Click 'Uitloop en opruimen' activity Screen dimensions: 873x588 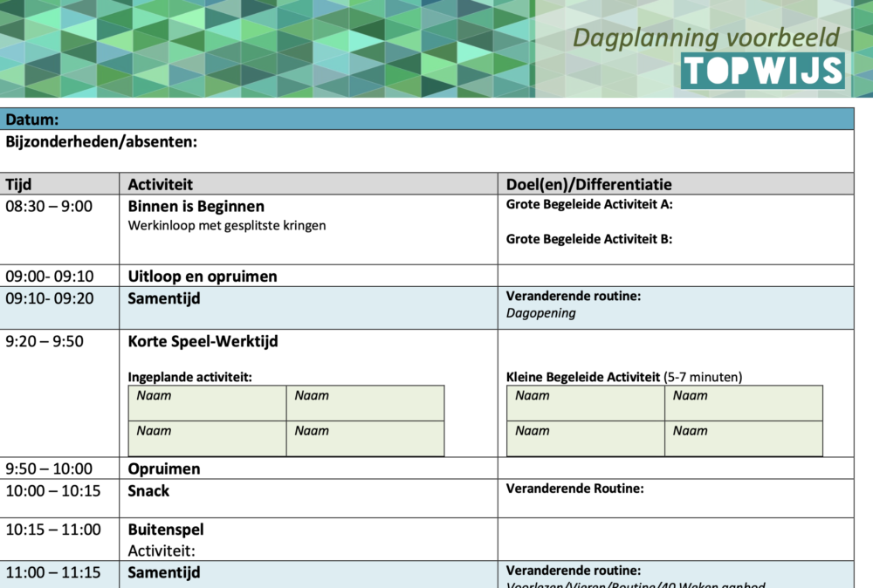203,277
